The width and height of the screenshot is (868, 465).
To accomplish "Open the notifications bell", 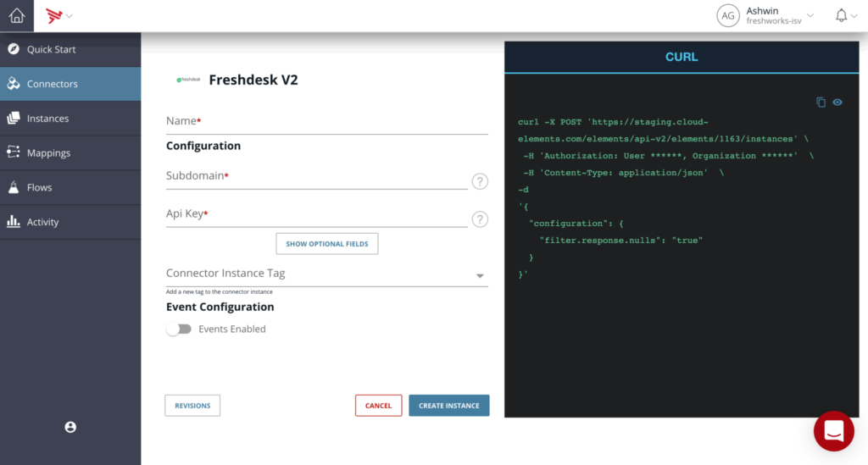I will (x=841, y=15).
